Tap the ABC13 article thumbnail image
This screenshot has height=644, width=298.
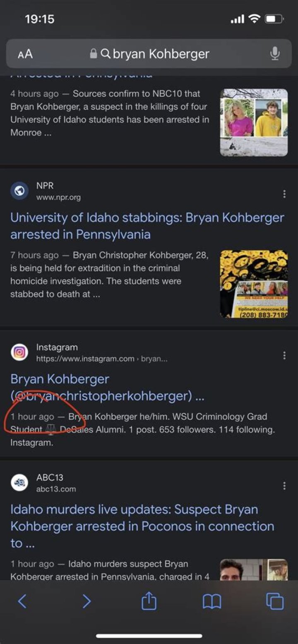pyautogui.click(x=254, y=570)
